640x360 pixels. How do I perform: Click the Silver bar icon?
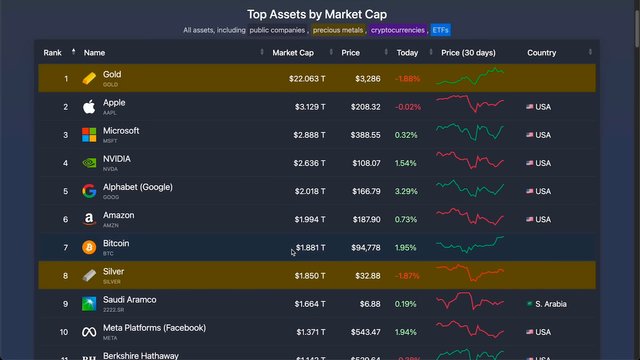pos(89,276)
